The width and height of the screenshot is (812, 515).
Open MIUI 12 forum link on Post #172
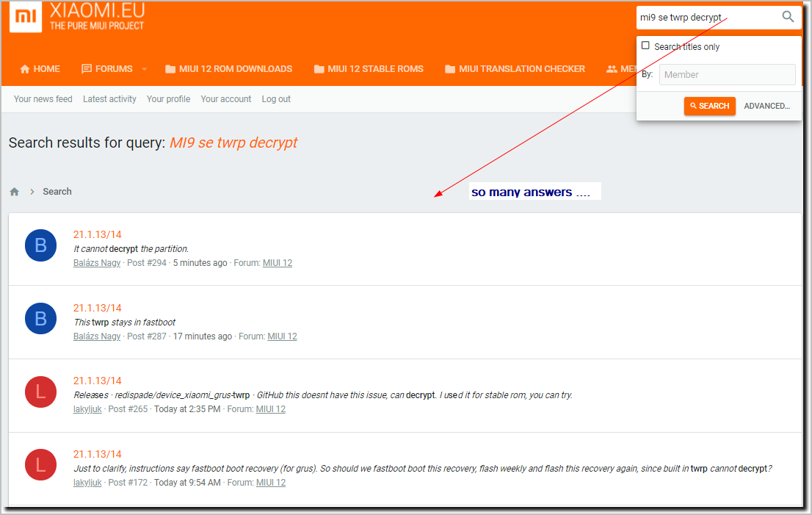click(271, 483)
